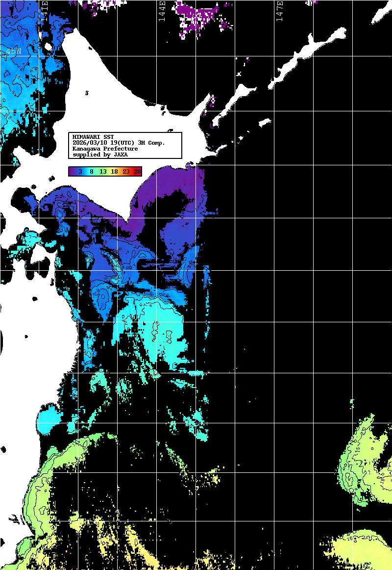Click the "144E" longitude label

tap(161, 11)
